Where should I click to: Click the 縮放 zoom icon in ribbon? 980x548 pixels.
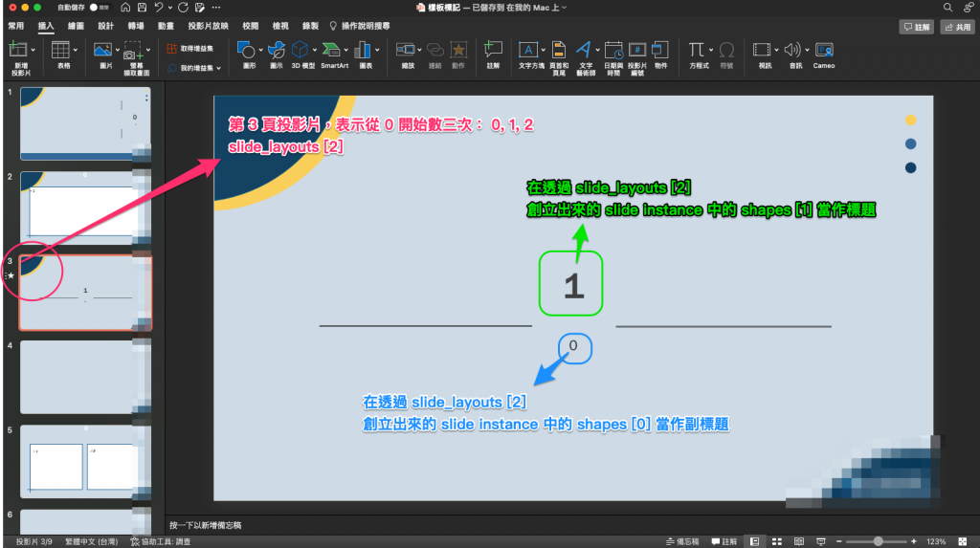coord(406,50)
